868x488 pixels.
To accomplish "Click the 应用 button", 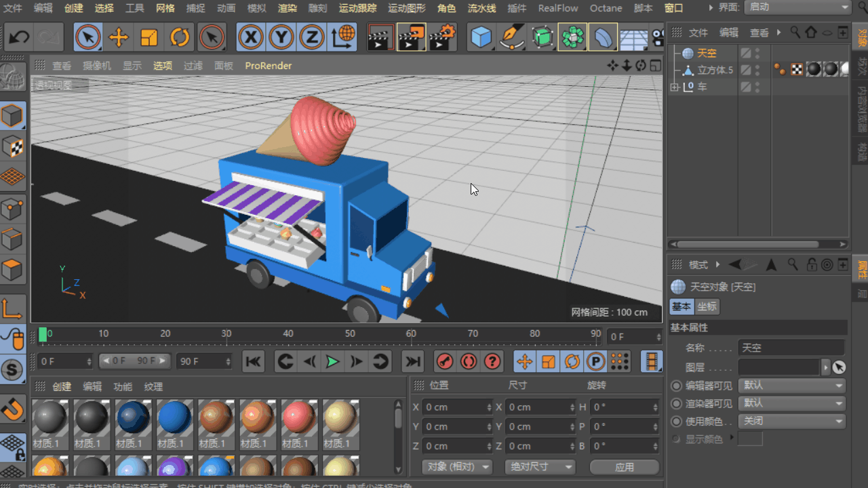I will pos(624,467).
